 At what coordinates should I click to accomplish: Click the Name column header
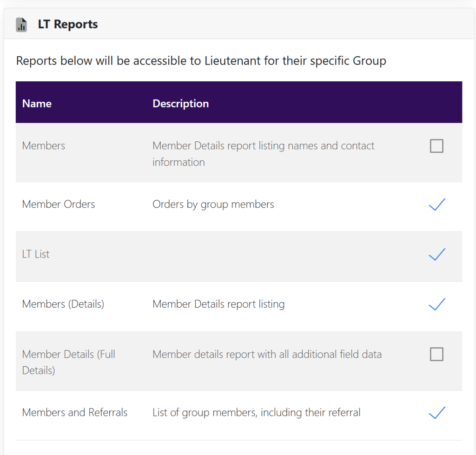37,103
